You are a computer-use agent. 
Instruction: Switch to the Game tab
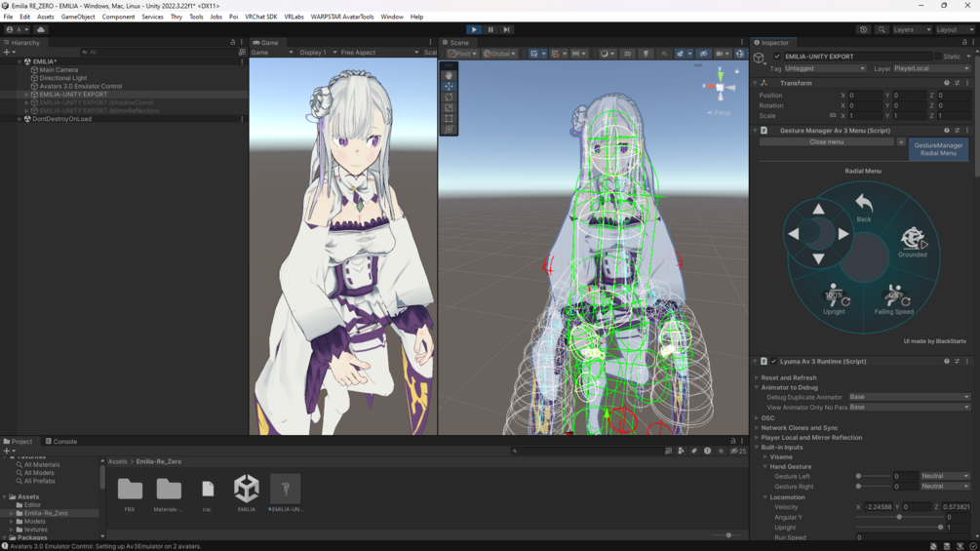pyautogui.click(x=265, y=43)
